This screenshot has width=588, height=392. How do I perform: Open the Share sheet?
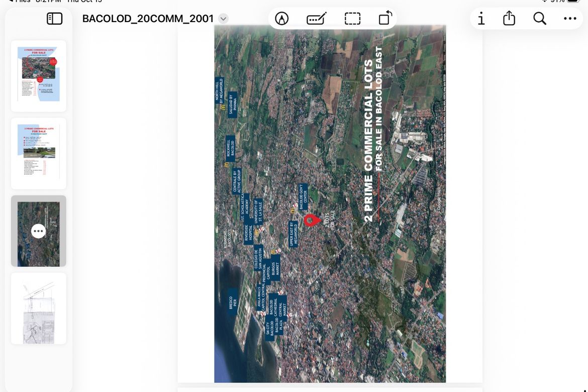509,18
